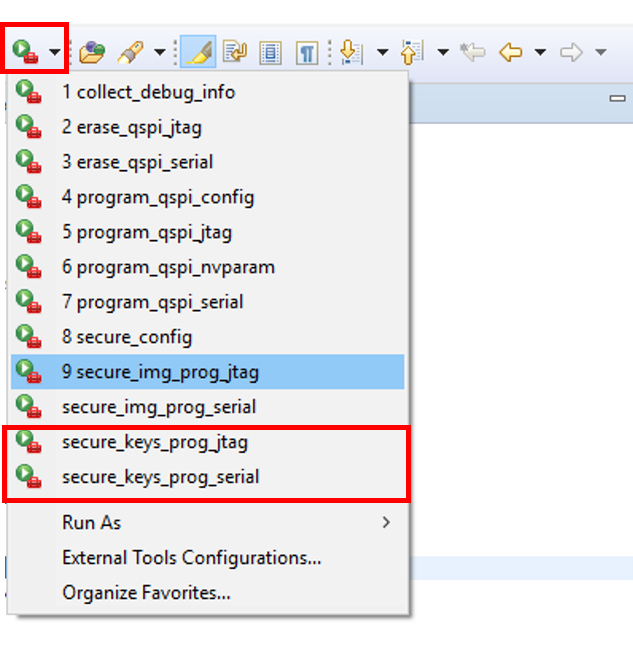Click the Next Annotation icon
Image resolution: width=633 pixels, height=652 pixels.
pos(351,52)
